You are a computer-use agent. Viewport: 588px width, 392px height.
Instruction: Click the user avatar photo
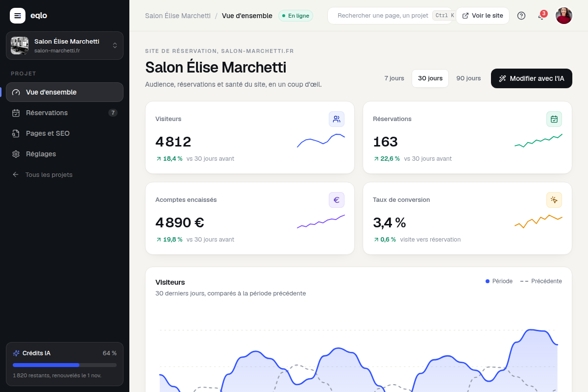[x=564, y=16]
